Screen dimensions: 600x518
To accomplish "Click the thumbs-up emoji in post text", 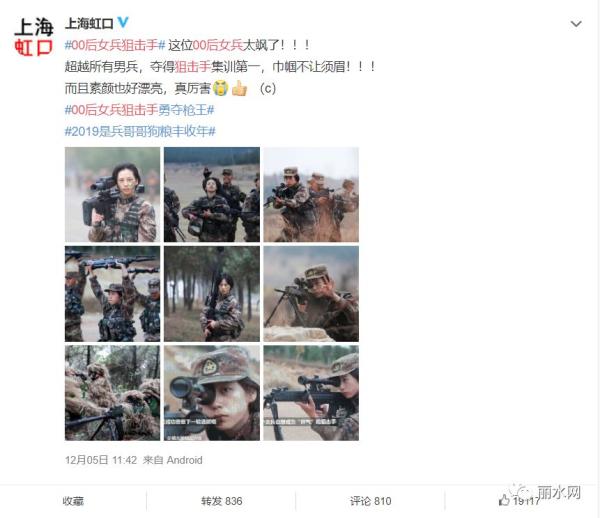I will pos(240,89).
